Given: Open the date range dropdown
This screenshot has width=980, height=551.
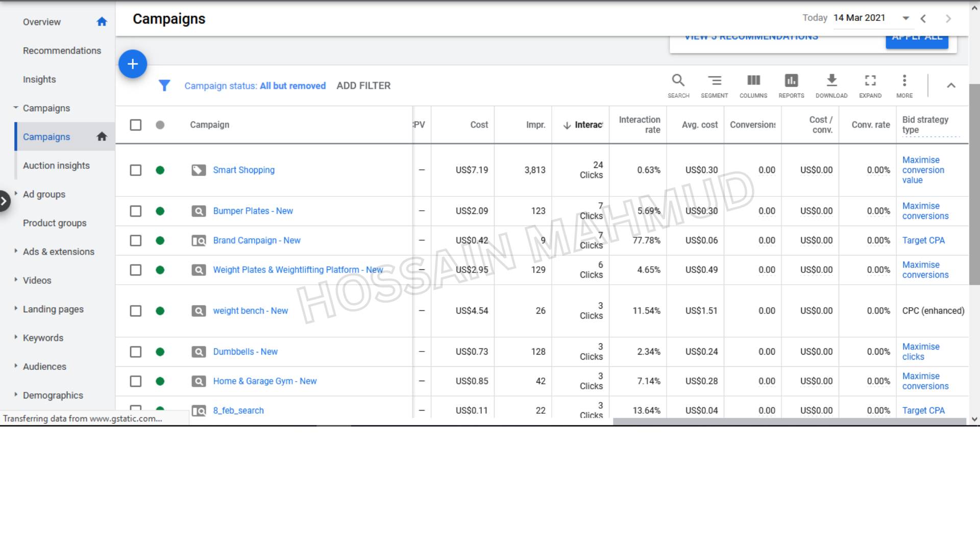Looking at the screenshot, I should tap(906, 18).
